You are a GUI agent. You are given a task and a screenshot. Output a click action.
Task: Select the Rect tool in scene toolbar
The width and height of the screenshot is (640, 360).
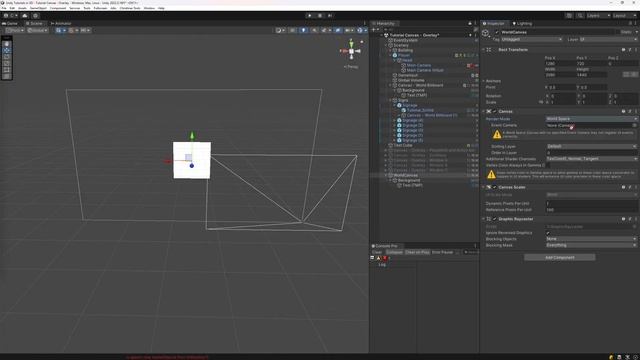[7, 70]
